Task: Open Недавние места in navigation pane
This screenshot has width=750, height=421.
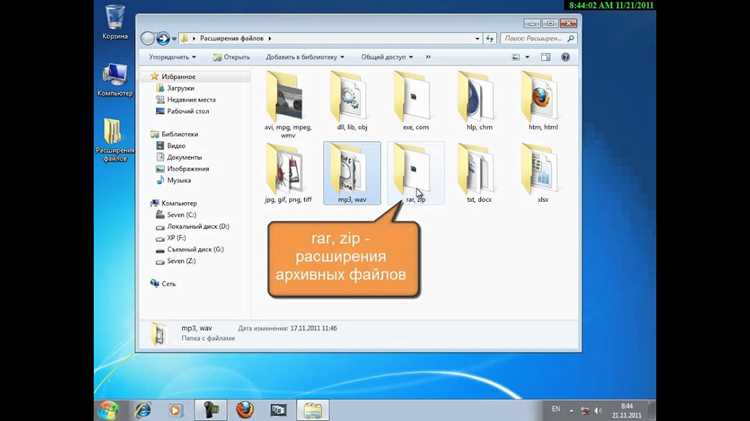Action: click(x=191, y=100)
